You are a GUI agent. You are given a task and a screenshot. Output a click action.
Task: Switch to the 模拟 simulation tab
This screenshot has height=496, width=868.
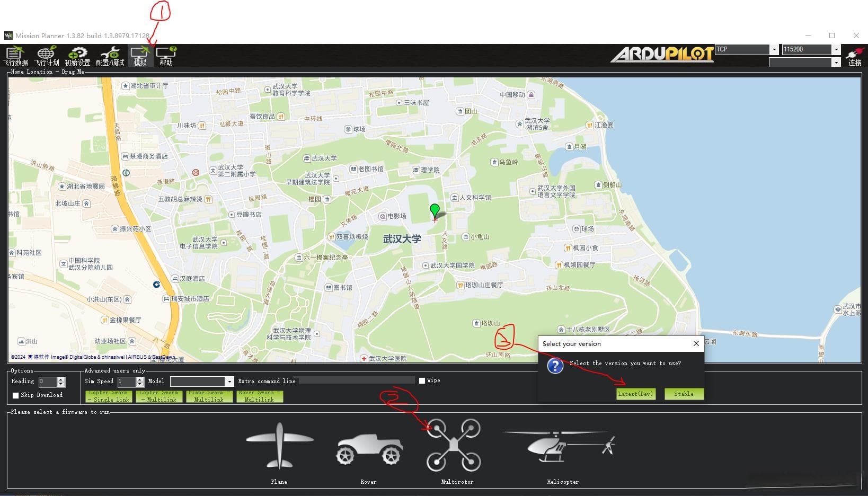click(140, 56)
